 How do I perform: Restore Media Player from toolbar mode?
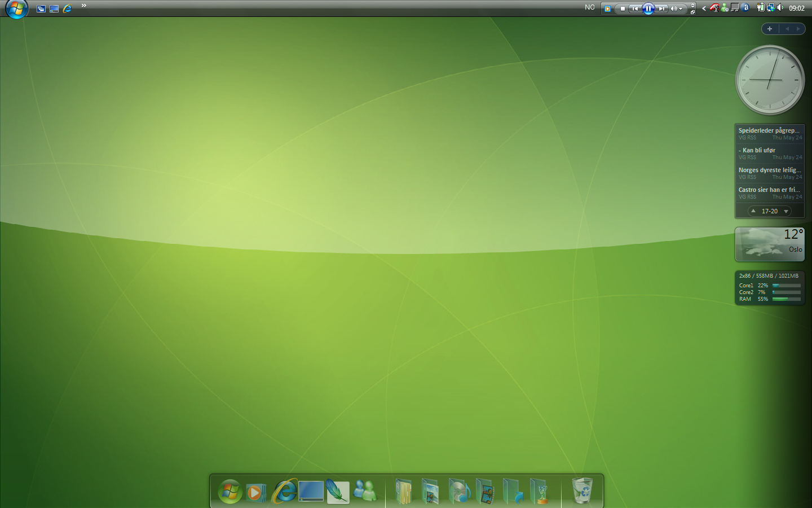(x=692, y=12)
